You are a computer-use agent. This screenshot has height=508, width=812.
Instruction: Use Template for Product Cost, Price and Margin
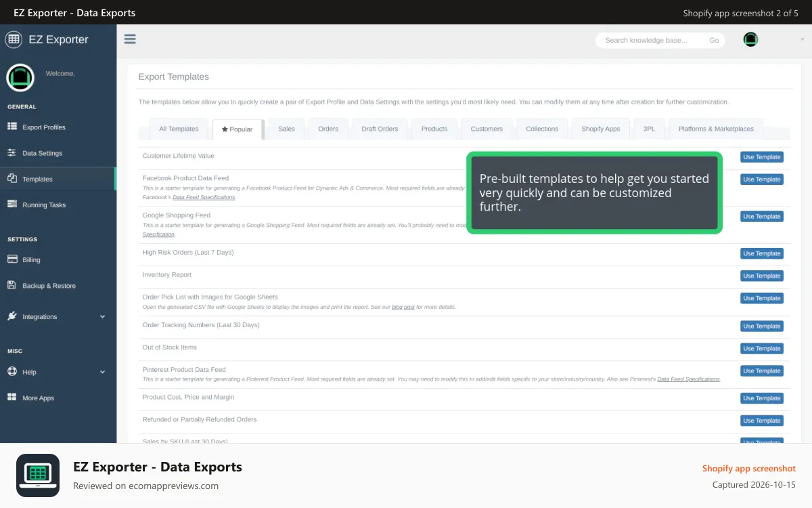click(x=762, y=398)
